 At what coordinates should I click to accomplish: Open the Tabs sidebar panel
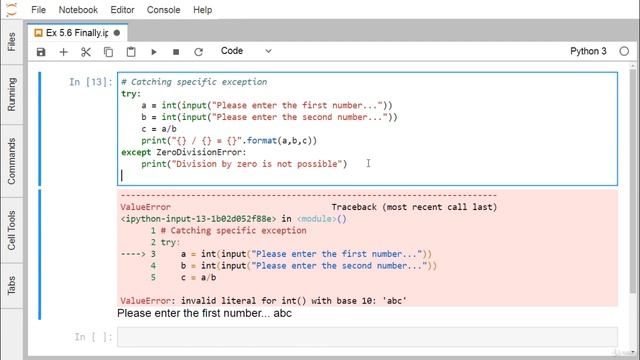pos(11,285)
